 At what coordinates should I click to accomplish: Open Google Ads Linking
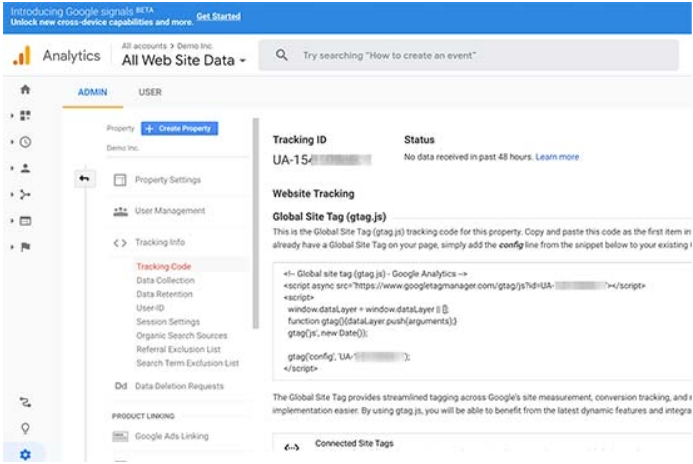tap(171, 436)
